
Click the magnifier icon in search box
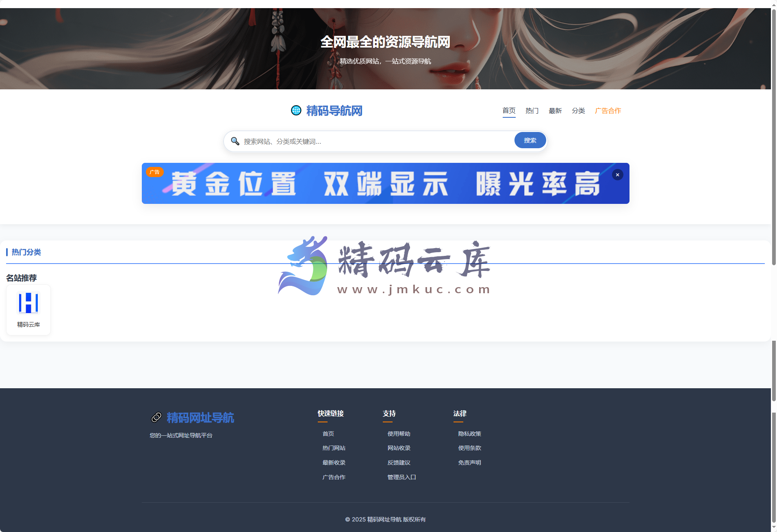pos(235,141)
